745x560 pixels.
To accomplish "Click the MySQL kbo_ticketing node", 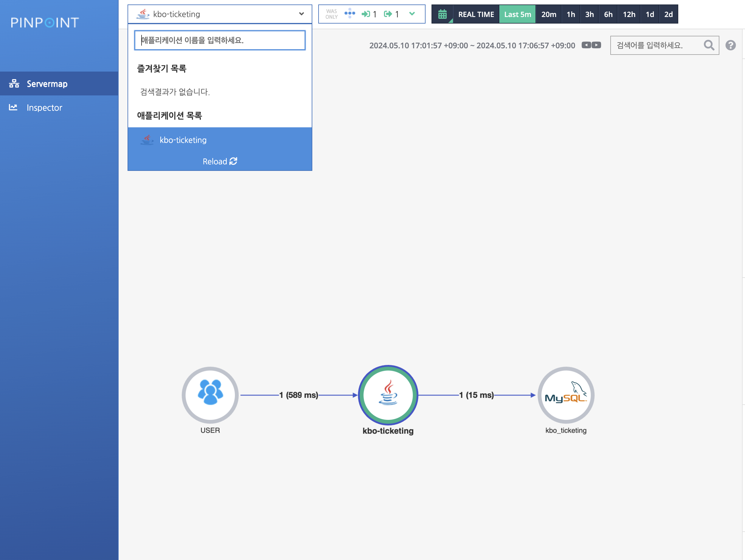I will tap(566, 395).
